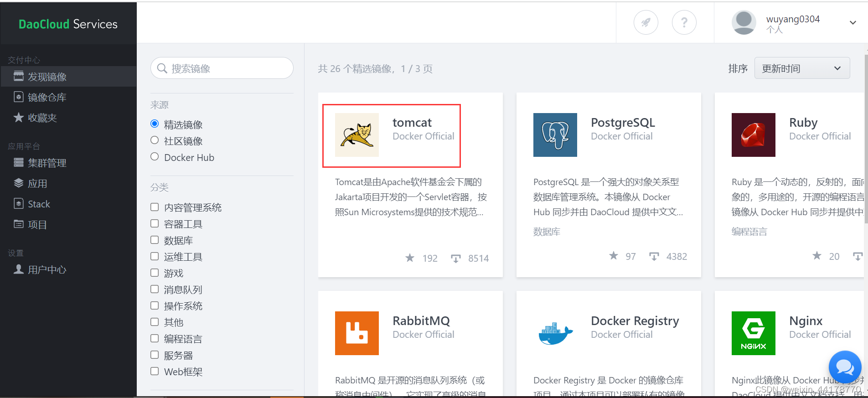Click the store icon beside 发现镜像
The width and height of the screenshot is (868, 398).
[19, 76]
